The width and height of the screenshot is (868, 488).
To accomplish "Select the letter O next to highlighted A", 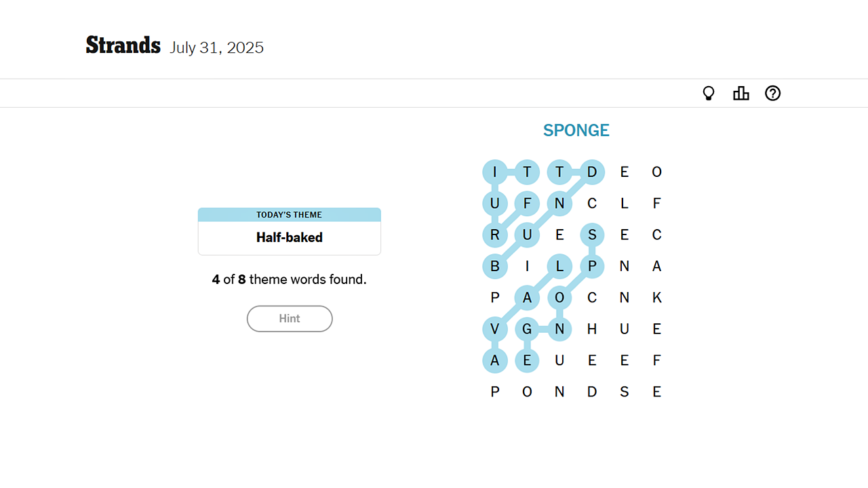I will click(559, 298).
